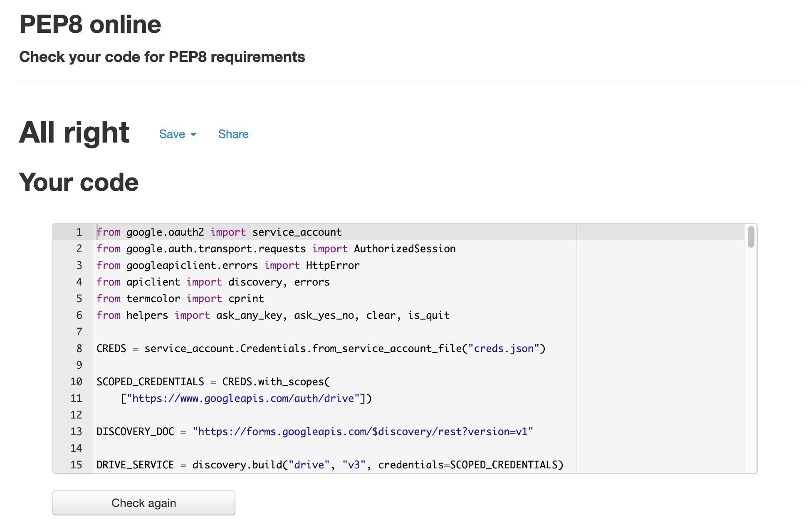Click line number 15 in gutter
Screen dimensions: 811x532
coord(77,465)
